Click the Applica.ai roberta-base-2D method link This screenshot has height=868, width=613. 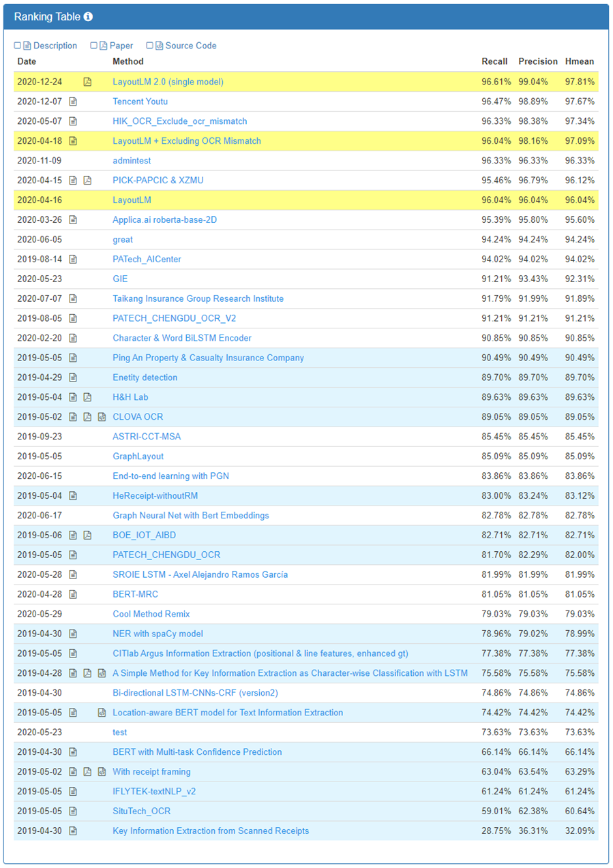pos(164,220)
